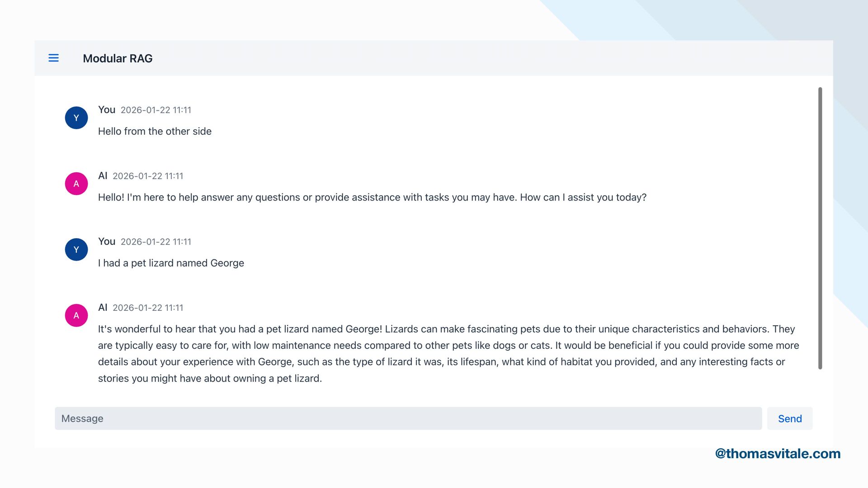This screenshot has width=868, height=488.
Task: Click the first blue 'Y' user avatar
Action: [x=76, y=118]
